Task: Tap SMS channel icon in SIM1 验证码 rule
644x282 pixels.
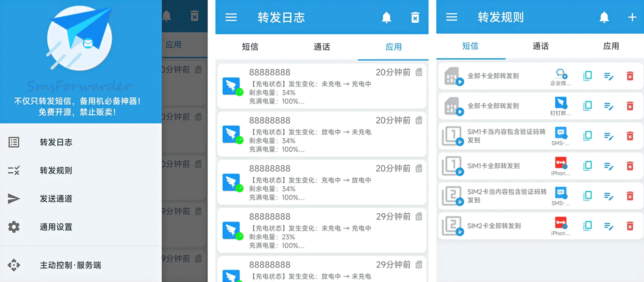Action: [561, 133]
